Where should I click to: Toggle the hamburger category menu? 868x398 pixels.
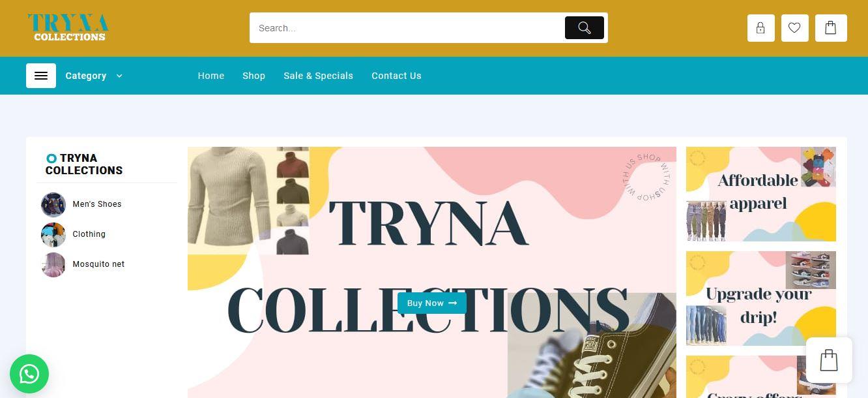coord(41,76)
